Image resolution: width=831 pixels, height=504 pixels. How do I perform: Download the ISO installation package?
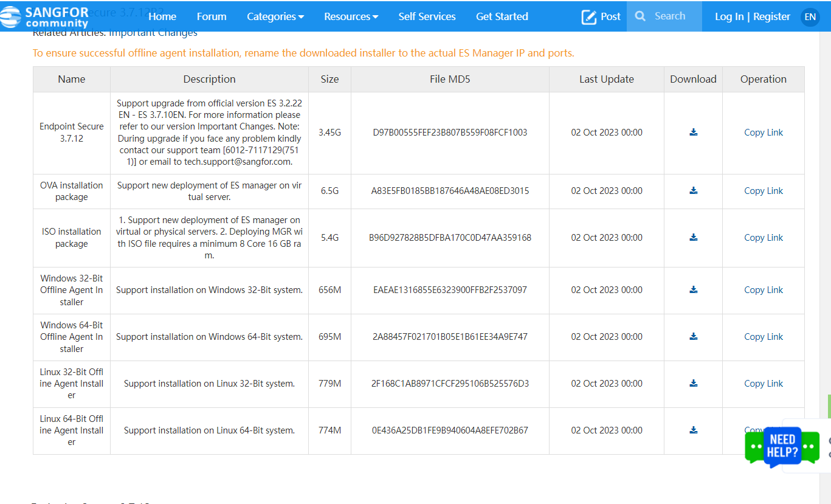693,238
